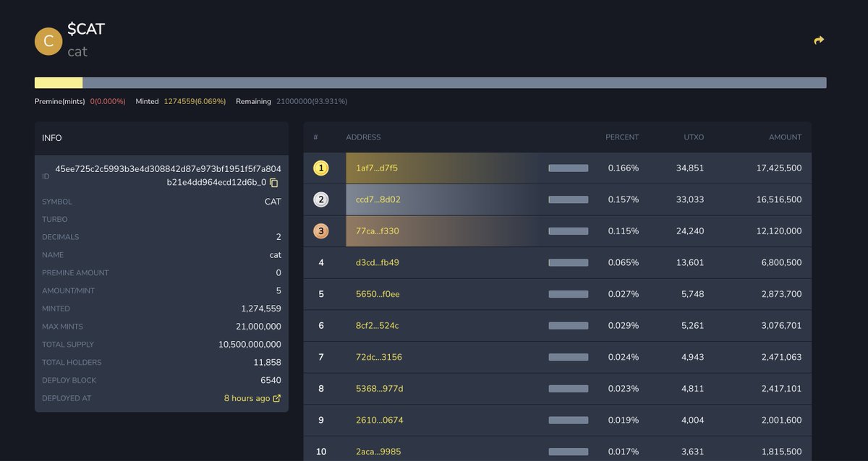Viewport: 868px width, 461px height.
Task: Click the bronze rank 3 medal
Action: click(x=321, y=231)
